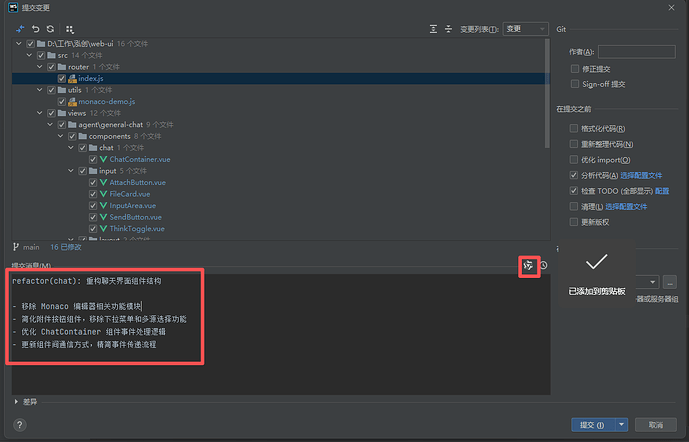Disable analyze code (分析代码) checkbox
The height and width of the screenshot is (442, 689).
[573, 175]
